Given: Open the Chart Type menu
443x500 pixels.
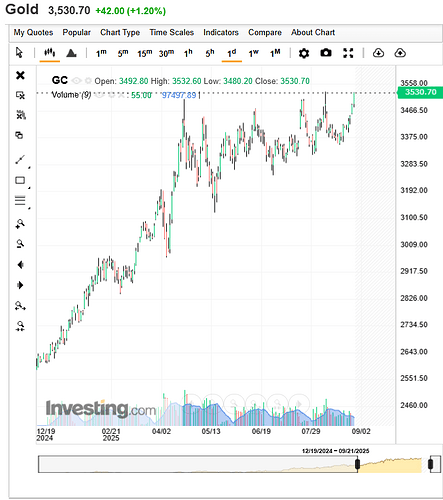Looking at the screenshot, I should tap(120, 32).
